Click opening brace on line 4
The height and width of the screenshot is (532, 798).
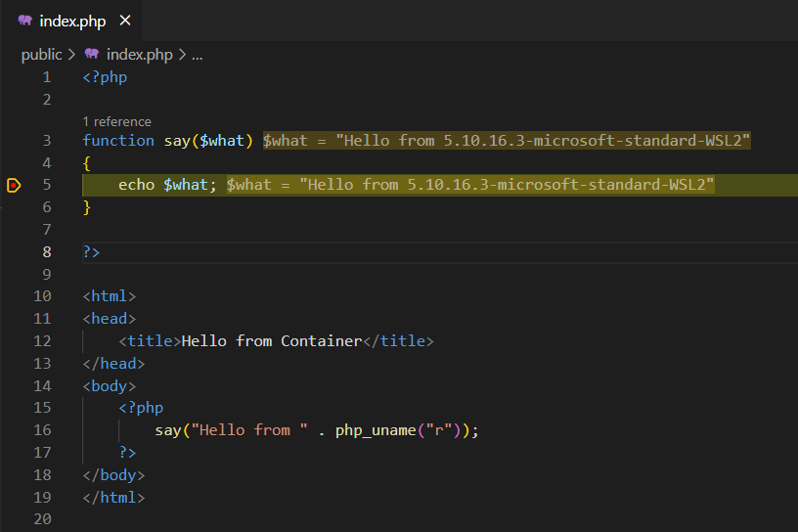click(x=86, y=163)
